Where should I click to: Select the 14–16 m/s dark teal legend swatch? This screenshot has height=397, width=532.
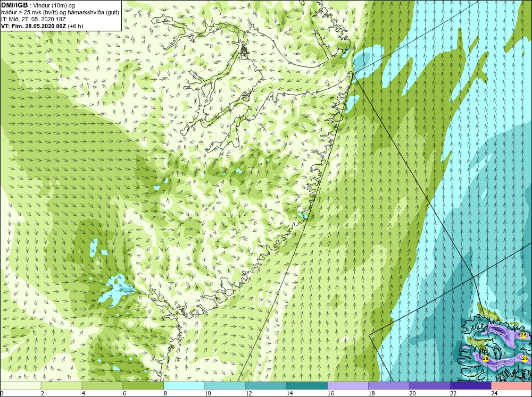307,385
